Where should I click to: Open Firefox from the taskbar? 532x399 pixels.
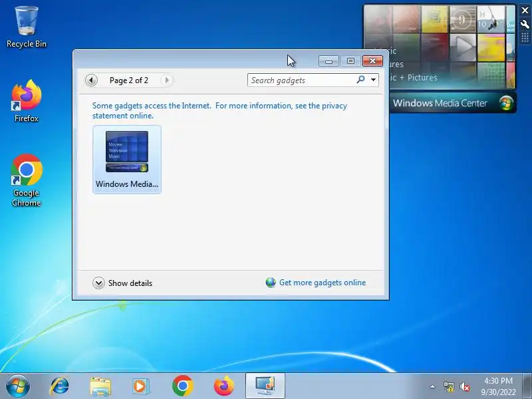pos(224,386)
